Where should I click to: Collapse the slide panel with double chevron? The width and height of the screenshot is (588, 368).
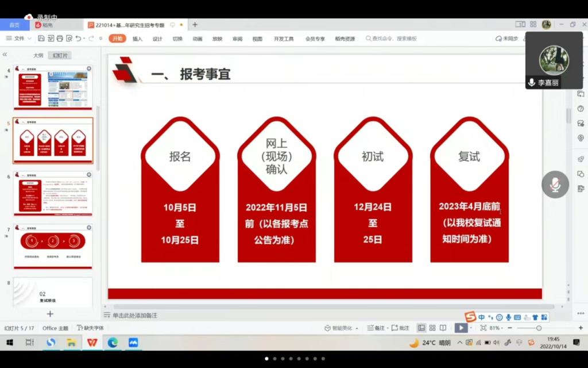coord(5,55)
